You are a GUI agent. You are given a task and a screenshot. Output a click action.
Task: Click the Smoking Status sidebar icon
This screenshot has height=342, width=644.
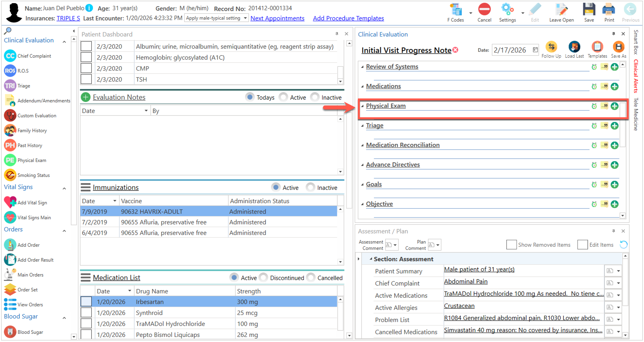pyautogui.click(x=10, y=175)
